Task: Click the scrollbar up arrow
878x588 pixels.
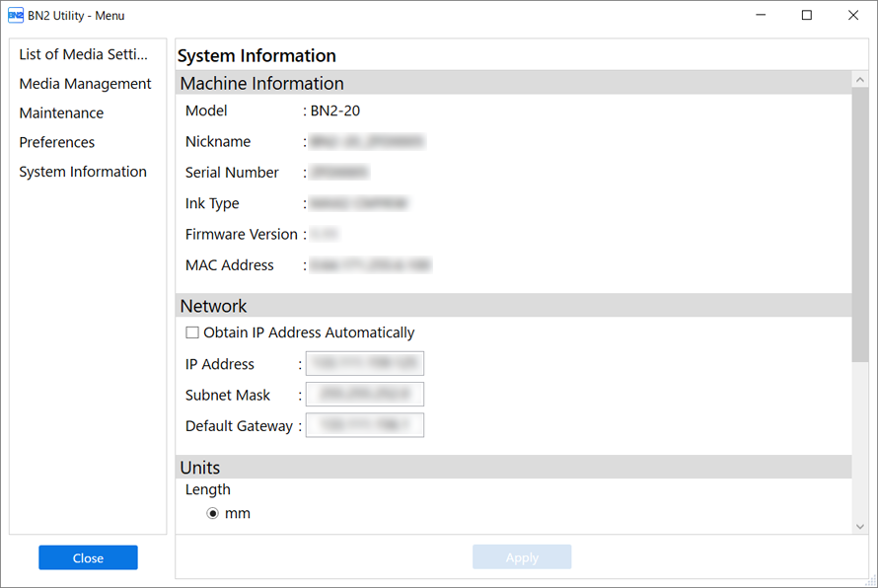Action: [x=860, y=80]
